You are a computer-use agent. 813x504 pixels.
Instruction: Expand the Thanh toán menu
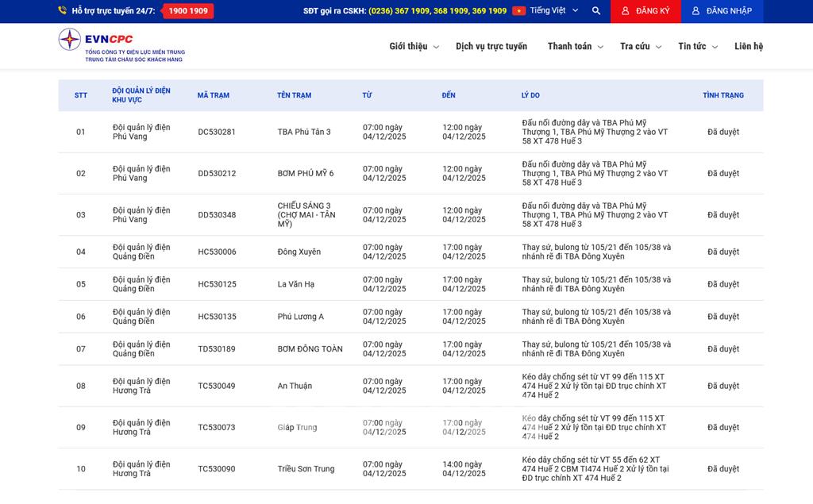tap(575, 47)
